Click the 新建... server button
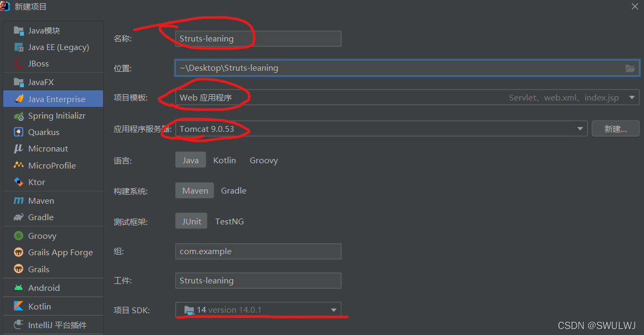644x335 pixels. [x=615, y=129]
